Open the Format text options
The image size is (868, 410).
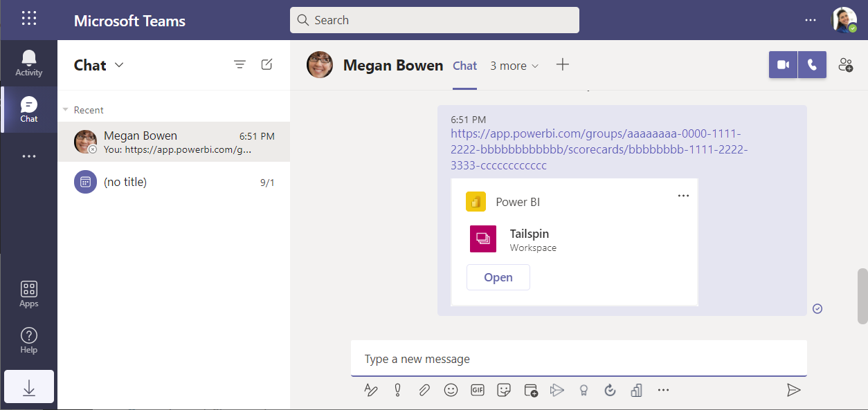coord(371,390)
